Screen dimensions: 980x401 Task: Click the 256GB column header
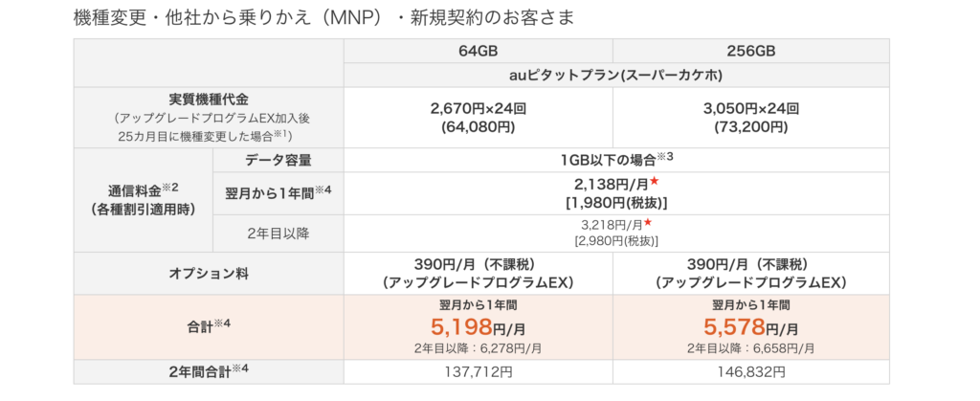click(751, 52)
